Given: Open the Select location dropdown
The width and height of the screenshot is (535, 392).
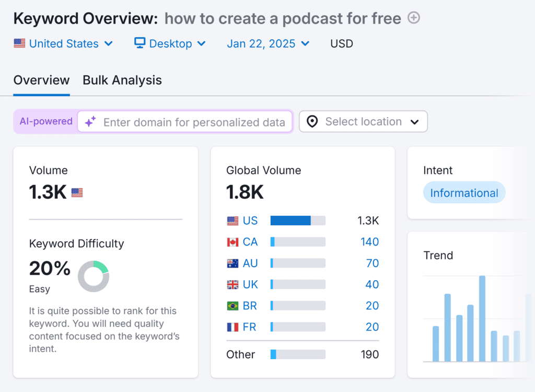Looking at the screenshot, I should pos(363,121).
